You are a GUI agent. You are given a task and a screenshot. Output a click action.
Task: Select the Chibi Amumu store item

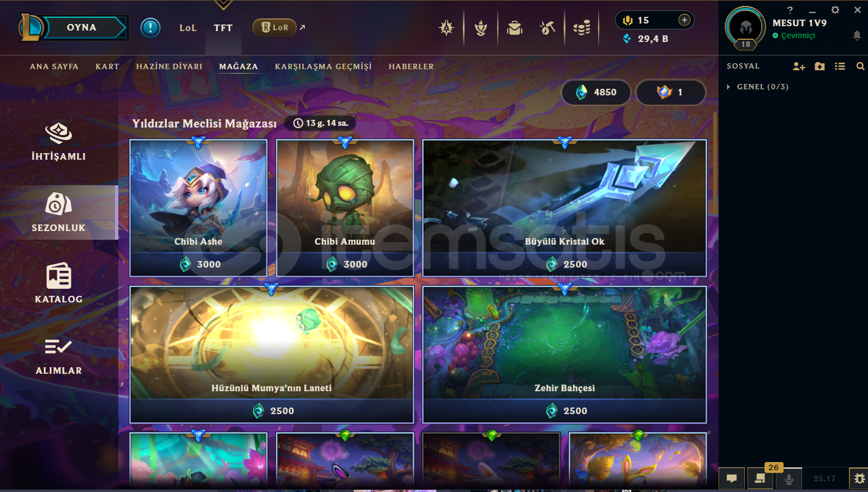tap(345, 208)
